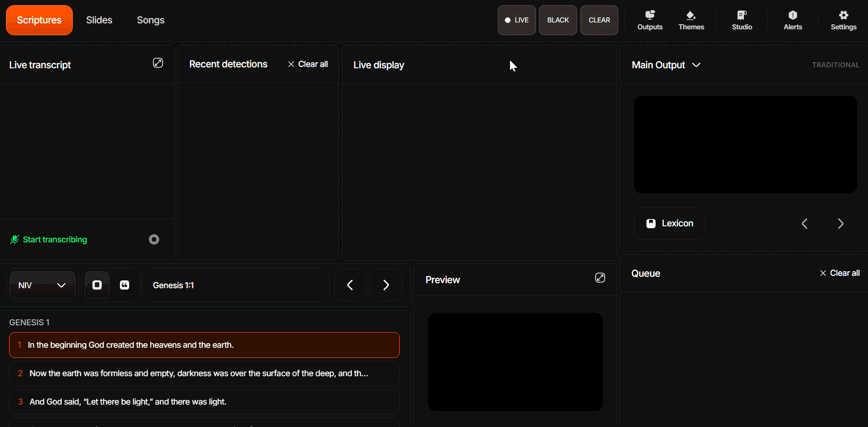
Task: Open the Studio panel
Action: click(742, 21)
